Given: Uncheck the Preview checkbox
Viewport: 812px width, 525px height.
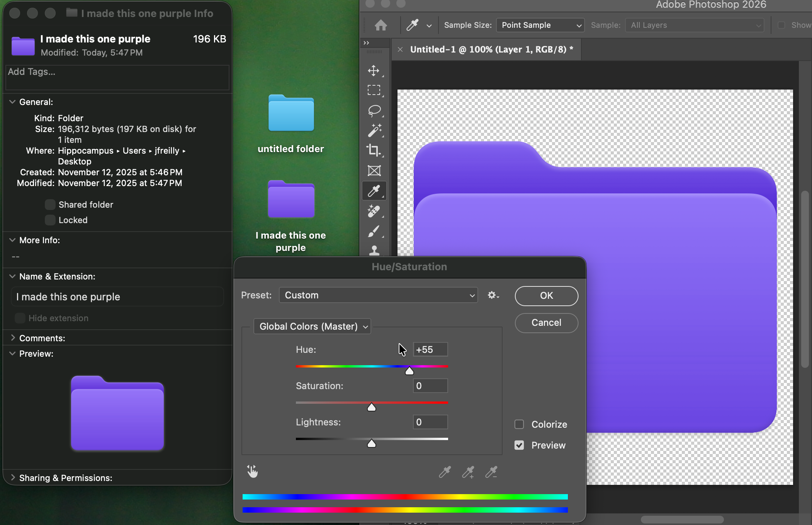Looking at the screenshot, I should [x=519, y=445].
